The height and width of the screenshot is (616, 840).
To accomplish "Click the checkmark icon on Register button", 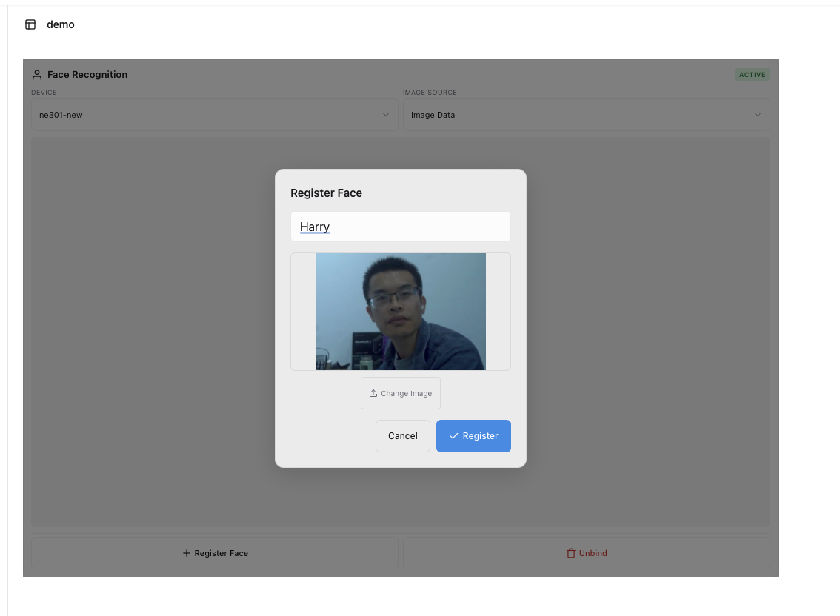I will [x=454, y=436].
